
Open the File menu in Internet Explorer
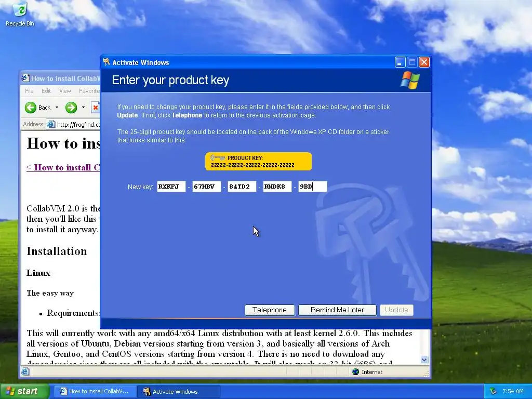pos(29,91)
